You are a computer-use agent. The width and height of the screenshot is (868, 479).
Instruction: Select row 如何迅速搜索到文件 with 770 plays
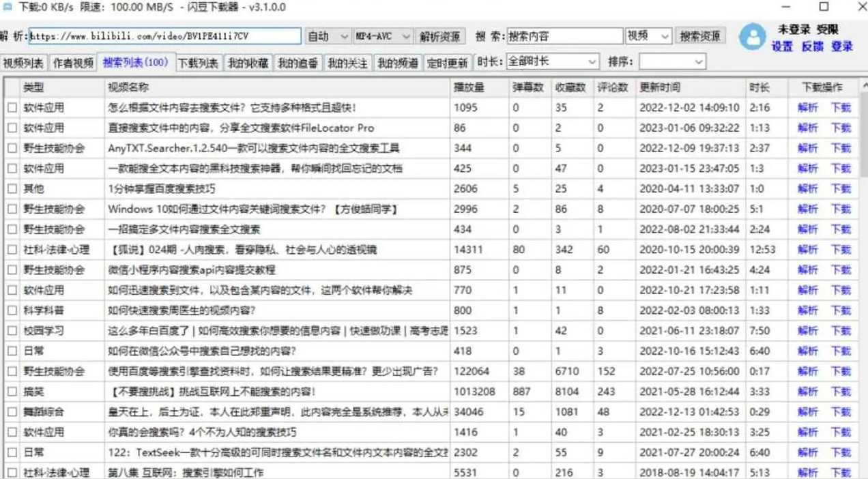coord(431,291)
